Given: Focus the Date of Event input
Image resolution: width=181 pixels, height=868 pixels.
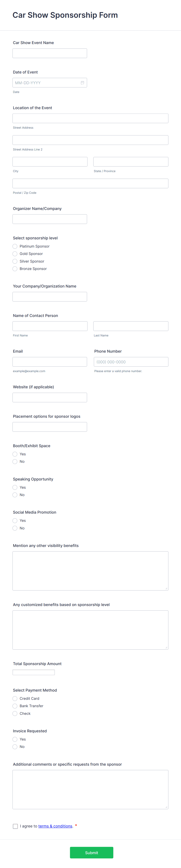Looking at the screenshot, I should 45,83.
